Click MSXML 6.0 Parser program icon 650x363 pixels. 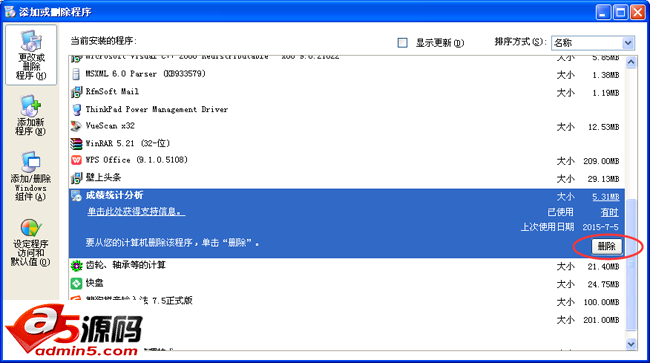(76, 74)
